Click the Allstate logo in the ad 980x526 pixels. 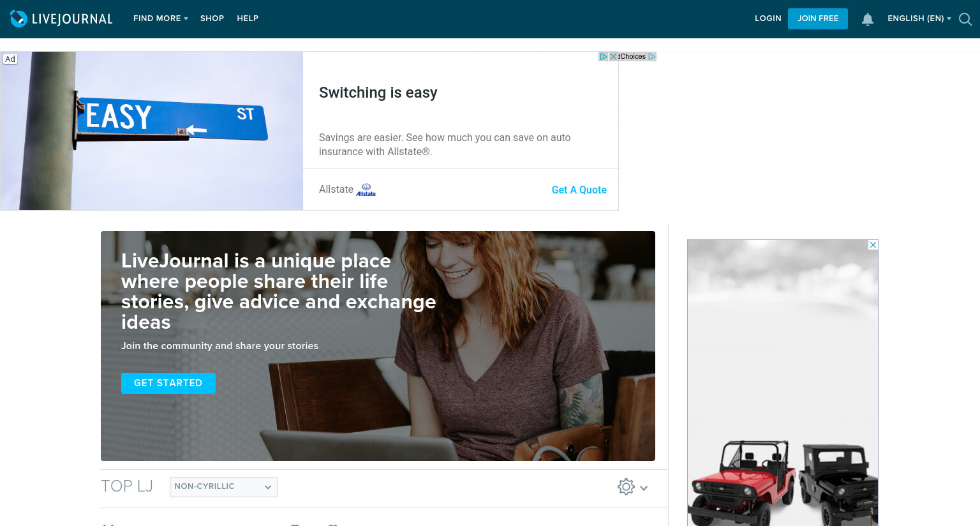click(x=366, y=190)
